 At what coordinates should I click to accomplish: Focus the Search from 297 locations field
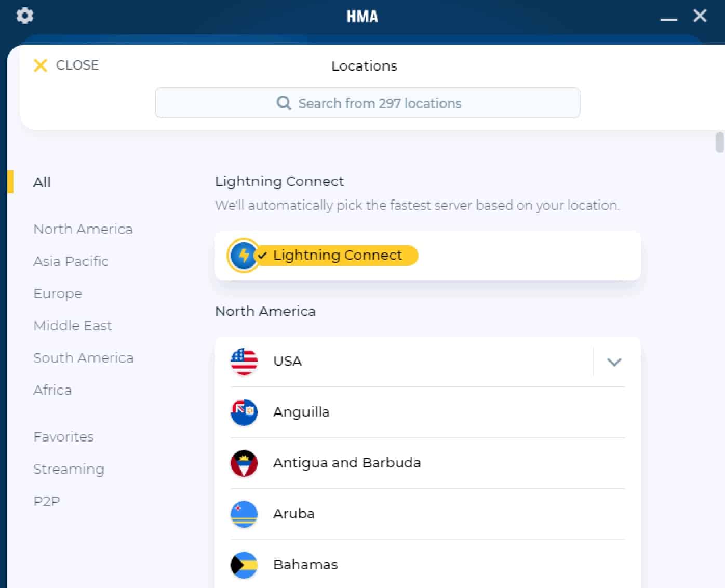tap(368, 103)
